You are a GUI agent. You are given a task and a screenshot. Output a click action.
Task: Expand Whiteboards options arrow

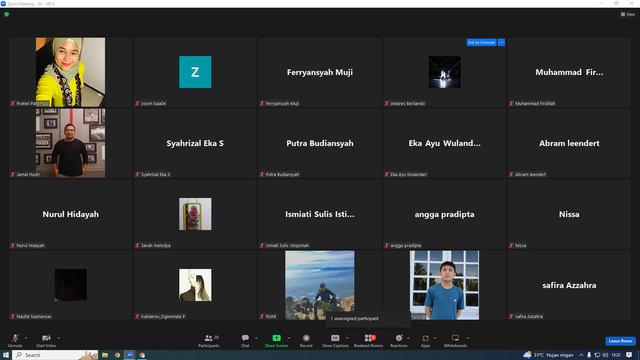click(467, 338)
